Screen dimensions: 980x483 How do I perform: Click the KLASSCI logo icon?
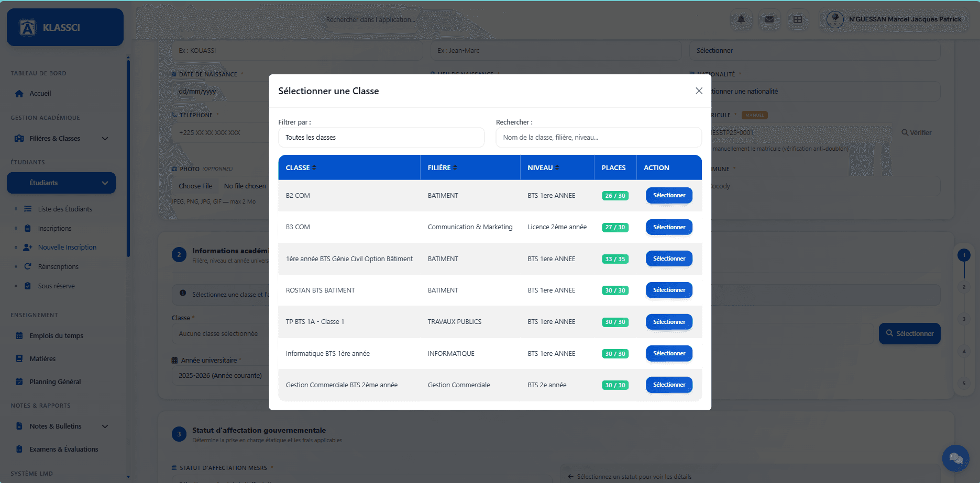[x=27, y=27]
